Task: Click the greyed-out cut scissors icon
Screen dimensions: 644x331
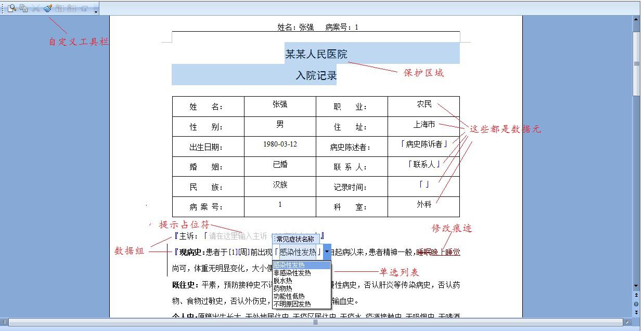Action: click(x=36, y=8)
